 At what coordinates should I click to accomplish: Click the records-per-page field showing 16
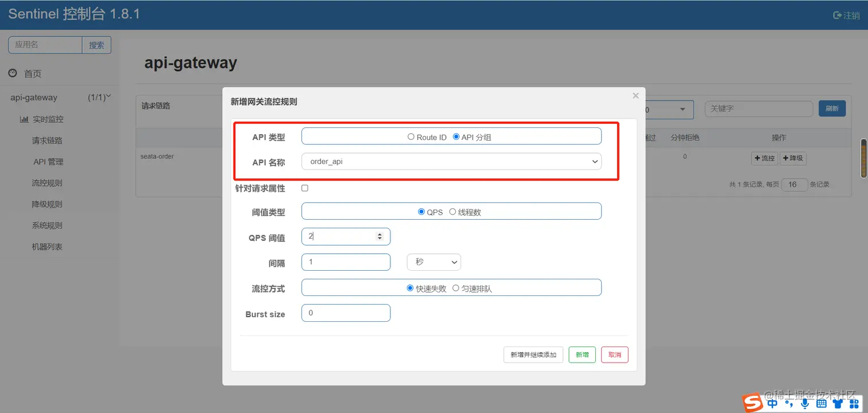795,185
